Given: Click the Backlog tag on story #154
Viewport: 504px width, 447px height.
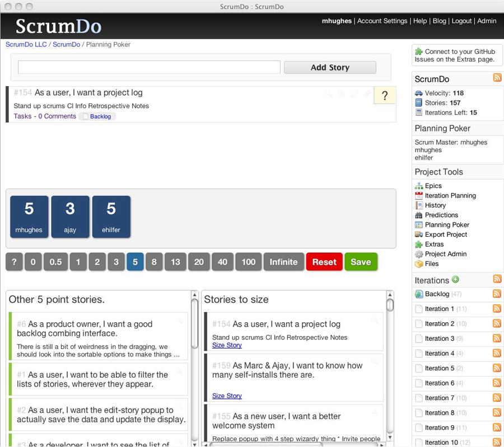Looking at the screenshot, I should point(97,116).
